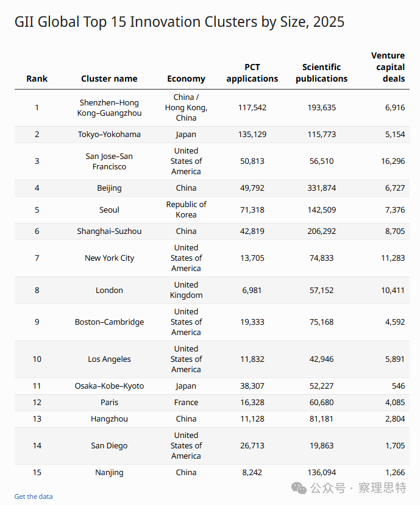Select the San Jose–San Francisco cluster cell

click(109, 161)
